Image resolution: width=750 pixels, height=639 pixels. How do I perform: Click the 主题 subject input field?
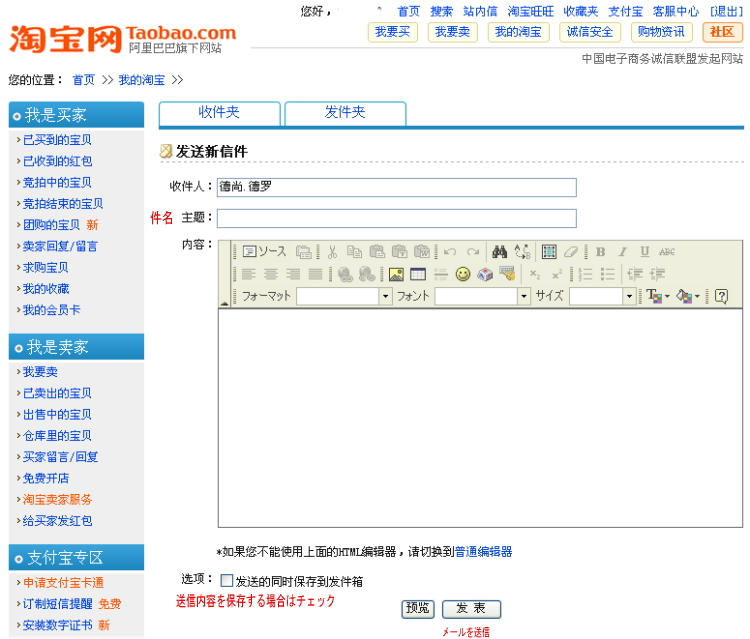(396, 218)
